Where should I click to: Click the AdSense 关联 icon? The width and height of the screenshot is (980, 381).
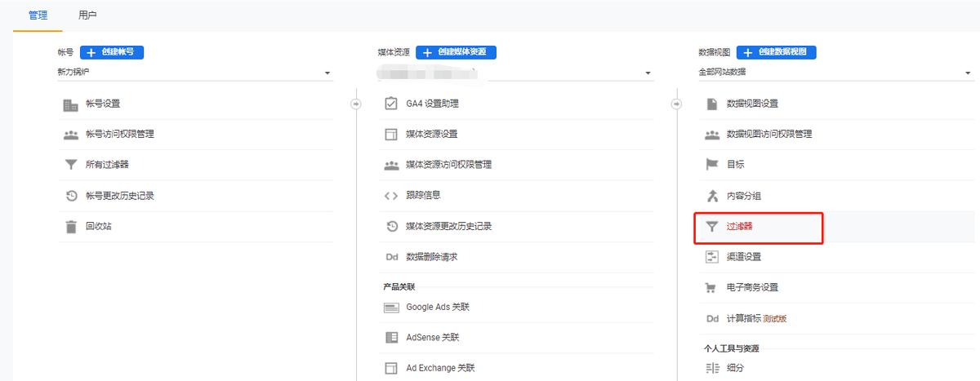(x=391, y=338)
